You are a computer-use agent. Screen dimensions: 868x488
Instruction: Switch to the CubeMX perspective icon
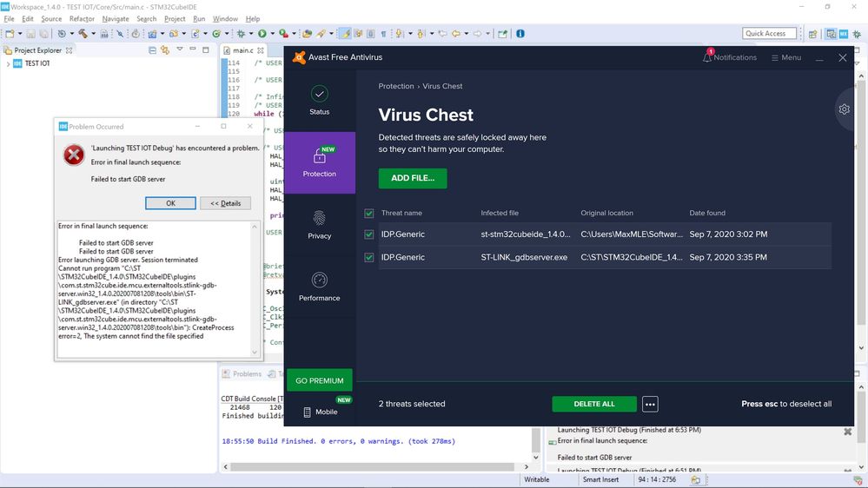844,34
